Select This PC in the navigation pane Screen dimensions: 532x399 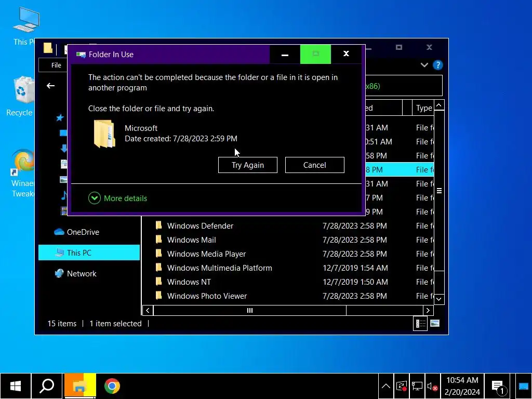pyautogui.click(x=89, y=252)
